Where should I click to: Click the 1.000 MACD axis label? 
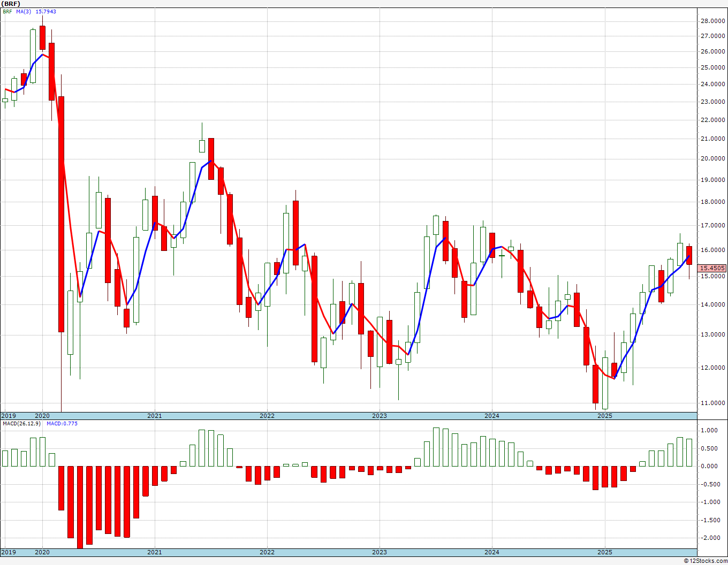[710, 430]
